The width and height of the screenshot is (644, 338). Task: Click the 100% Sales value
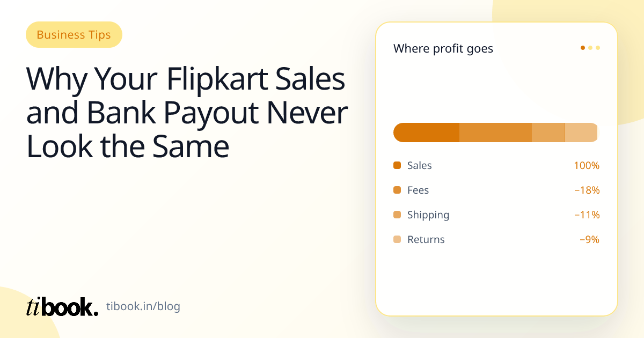click(587, 165)
